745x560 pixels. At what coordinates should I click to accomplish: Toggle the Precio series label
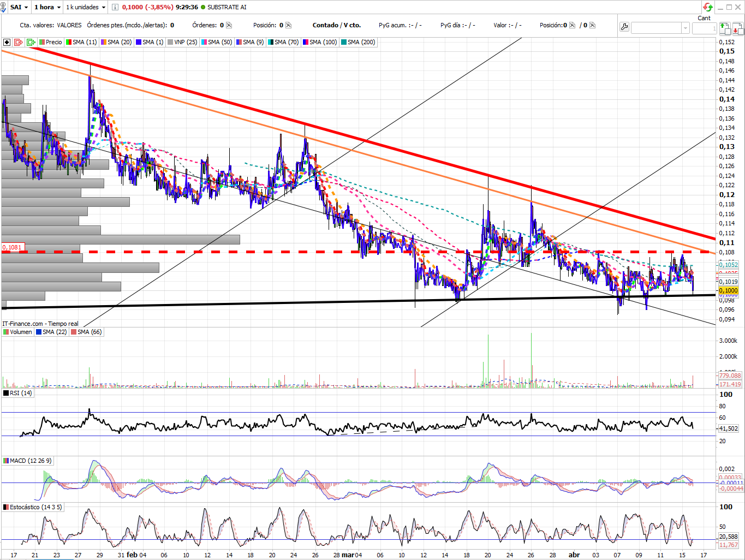click(x=51, y=42)
